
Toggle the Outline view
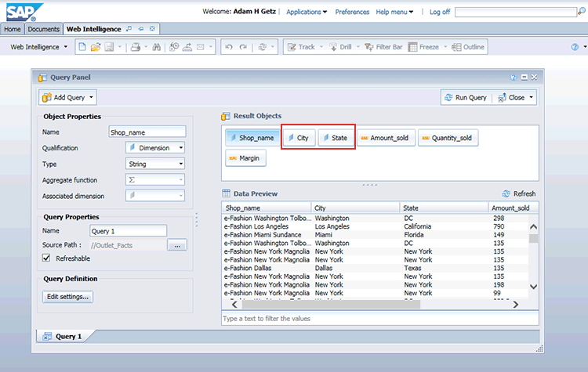pos(468,47)
